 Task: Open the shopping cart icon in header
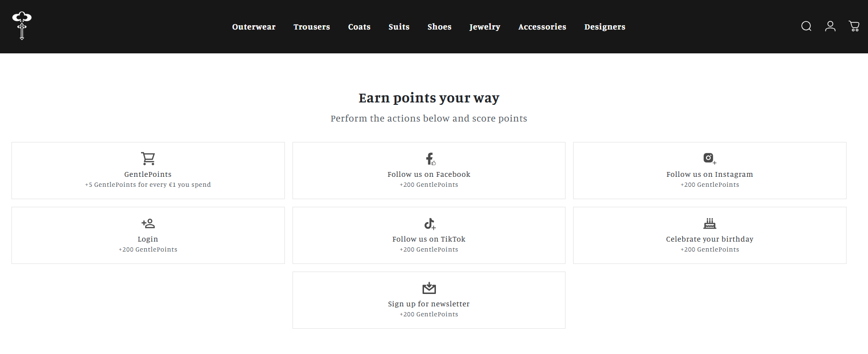click(x=854, y=26)
